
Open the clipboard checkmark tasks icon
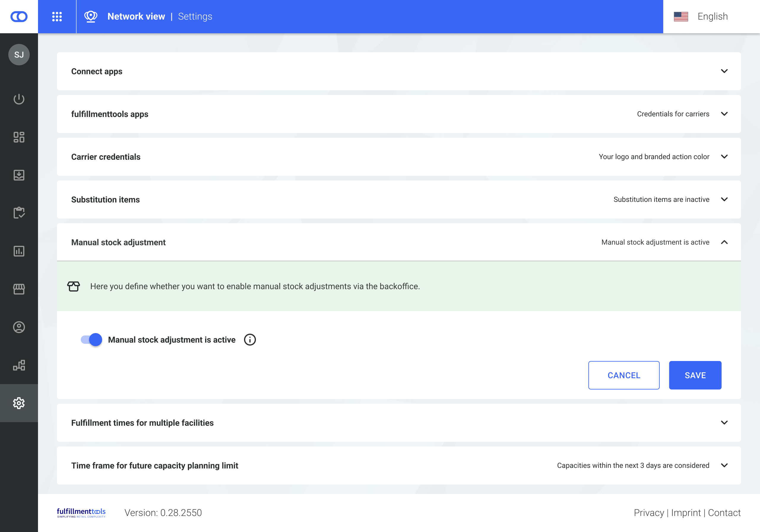(x=19, y=213)
